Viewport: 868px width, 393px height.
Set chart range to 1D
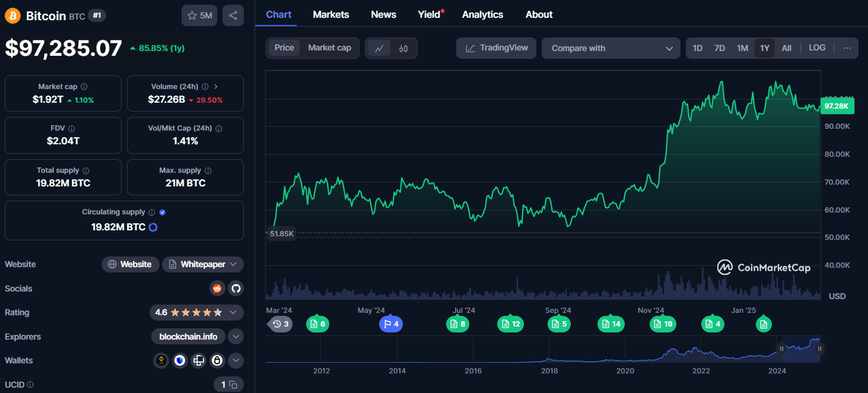pos(698,48)
